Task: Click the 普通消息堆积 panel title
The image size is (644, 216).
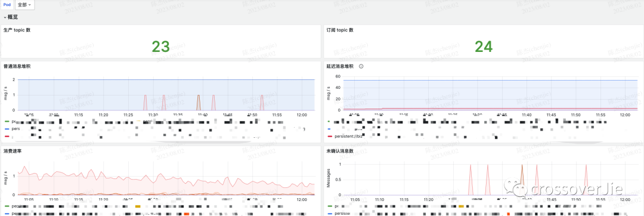Action: click(17, 66)
